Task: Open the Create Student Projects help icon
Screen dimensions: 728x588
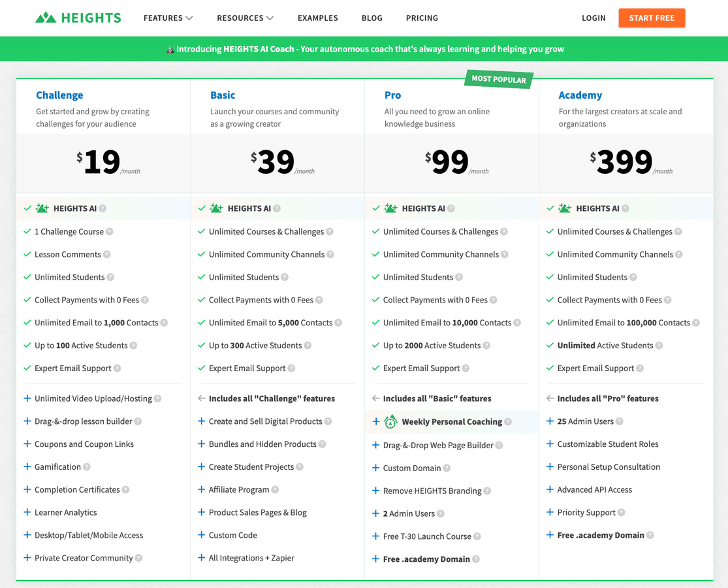Action: [x=300, y=466]
